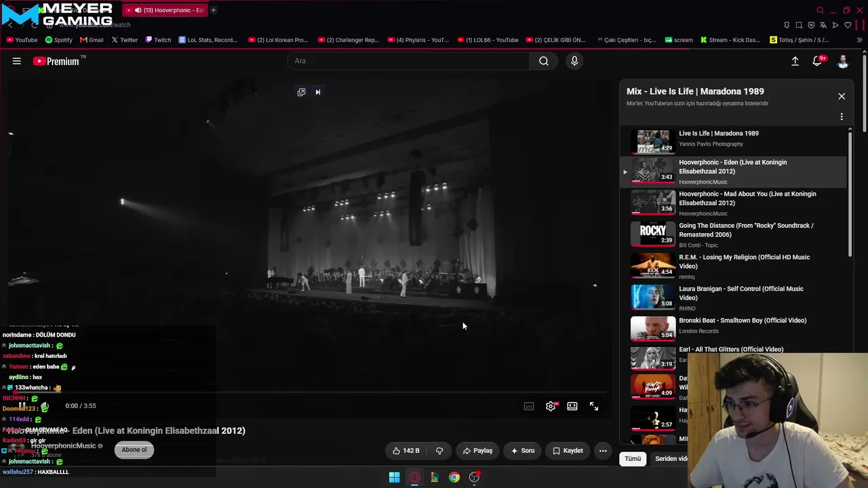
Task: Click the search magnifier button
Action: (x=544, y=61)
